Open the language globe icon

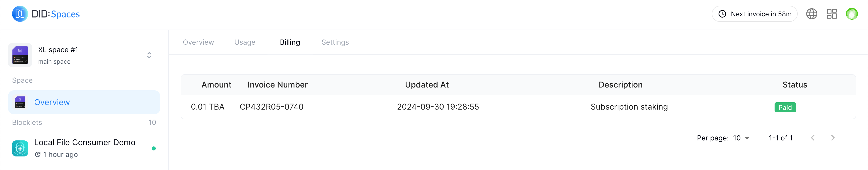811,14
